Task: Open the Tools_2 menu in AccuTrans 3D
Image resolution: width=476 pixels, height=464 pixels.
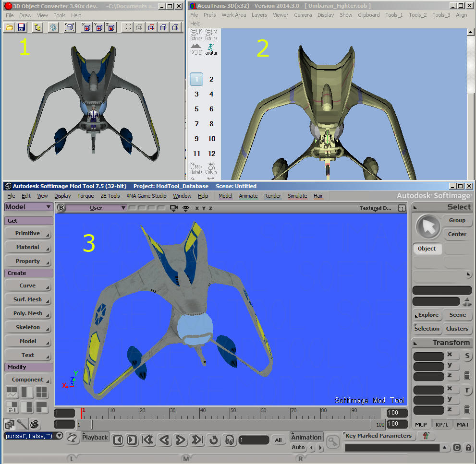Action: click(x=417, y=15)
